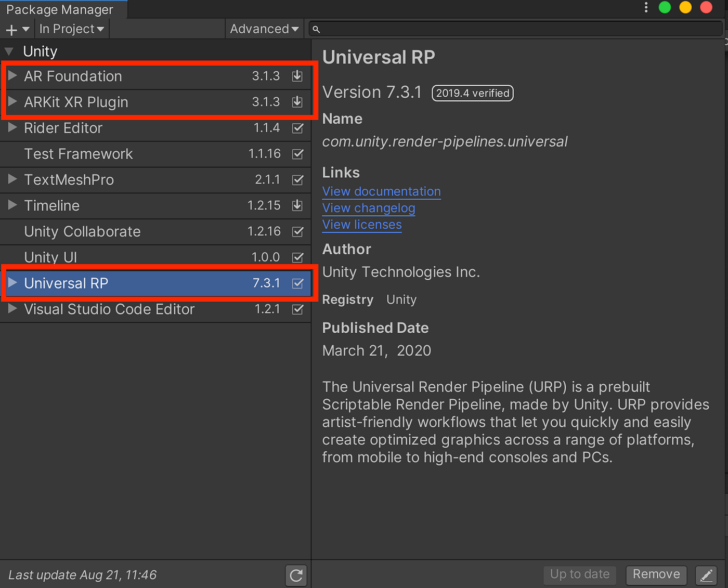Open the View documentation link
Viewport: 728px width, 588px height.
(381, 191)
